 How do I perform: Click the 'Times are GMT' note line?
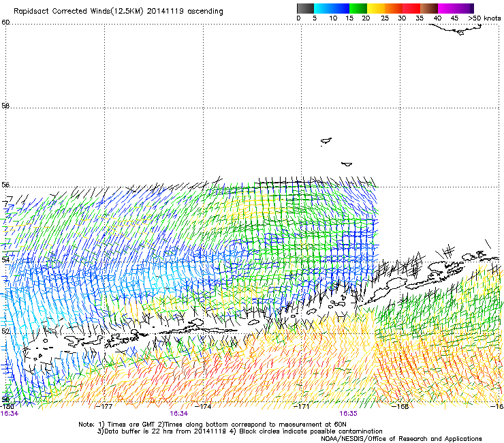tap(212, 425)
